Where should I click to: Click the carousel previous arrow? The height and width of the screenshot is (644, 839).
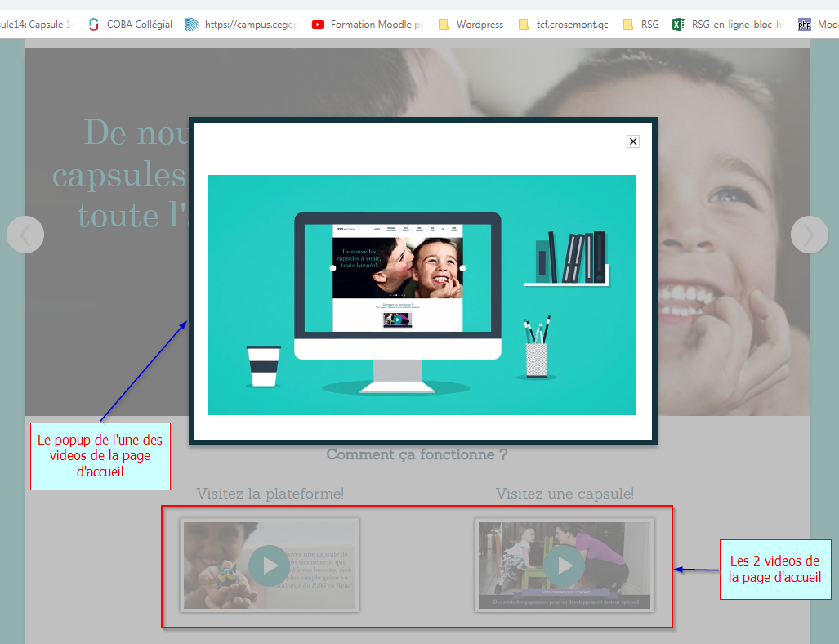coord(25,235)
